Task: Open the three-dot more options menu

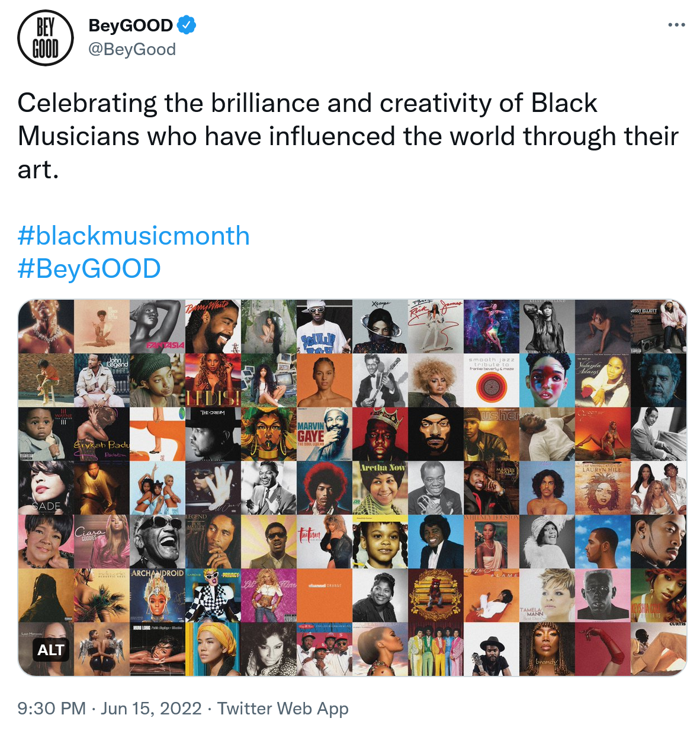Action: (676, 25)
